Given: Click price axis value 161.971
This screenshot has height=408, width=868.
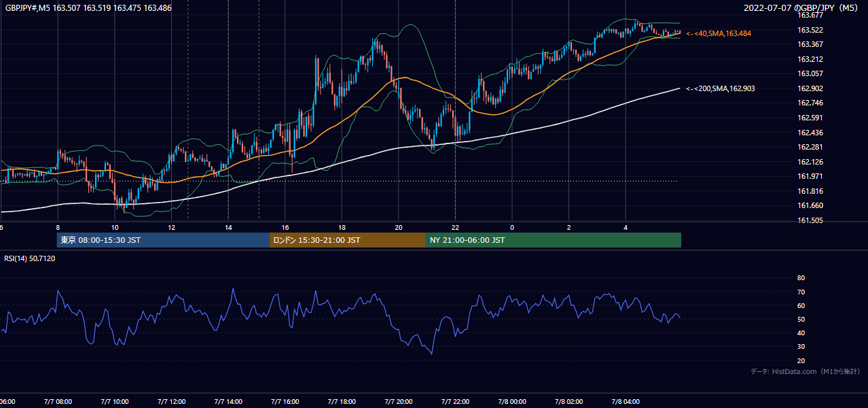Looking at the screenshot, I should click(810, 177).
